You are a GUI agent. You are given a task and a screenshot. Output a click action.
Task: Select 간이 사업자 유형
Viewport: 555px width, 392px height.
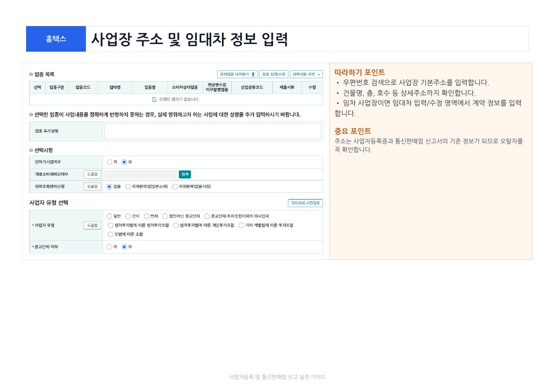click(x=128, y=216)
